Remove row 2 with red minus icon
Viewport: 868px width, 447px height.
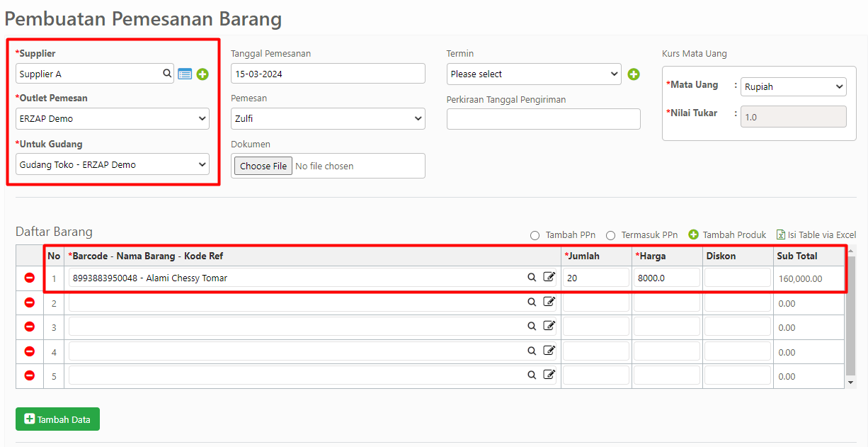pos(30,302)
